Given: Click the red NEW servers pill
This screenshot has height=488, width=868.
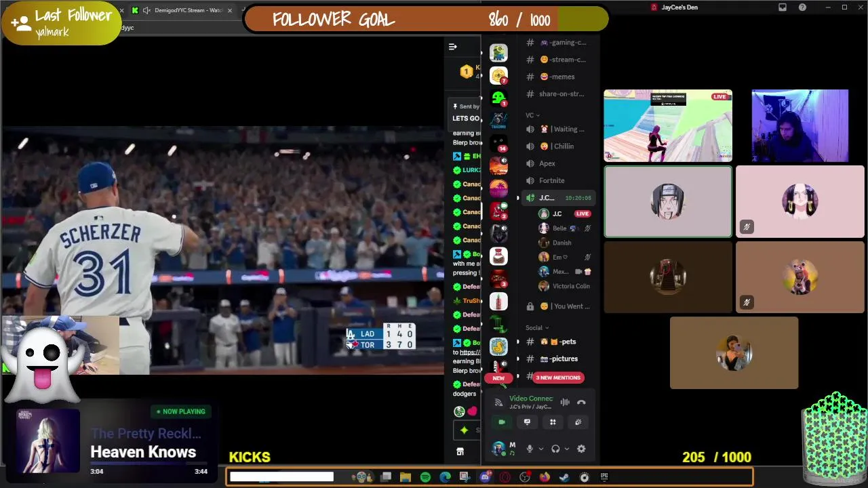Looking at the screenshot, I should (x=498, y=378).
